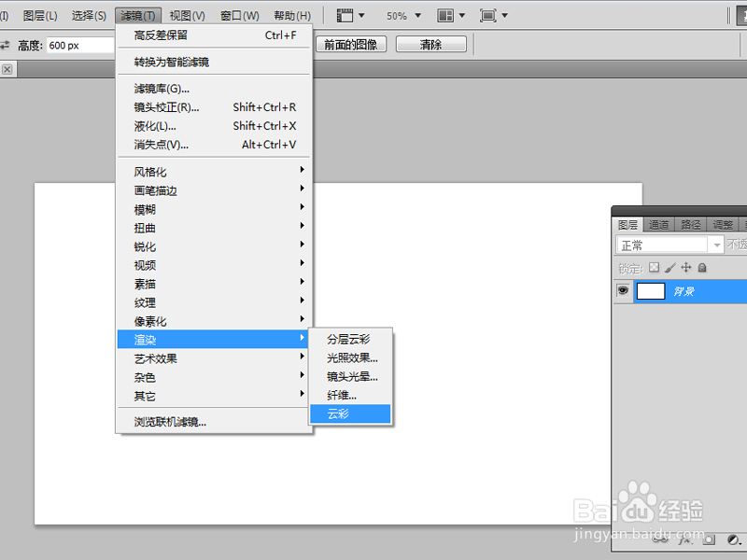Viewport: 747px width, 560px height.
Task: Open 液化(L)... liquify filter
Action: [215, 126]
